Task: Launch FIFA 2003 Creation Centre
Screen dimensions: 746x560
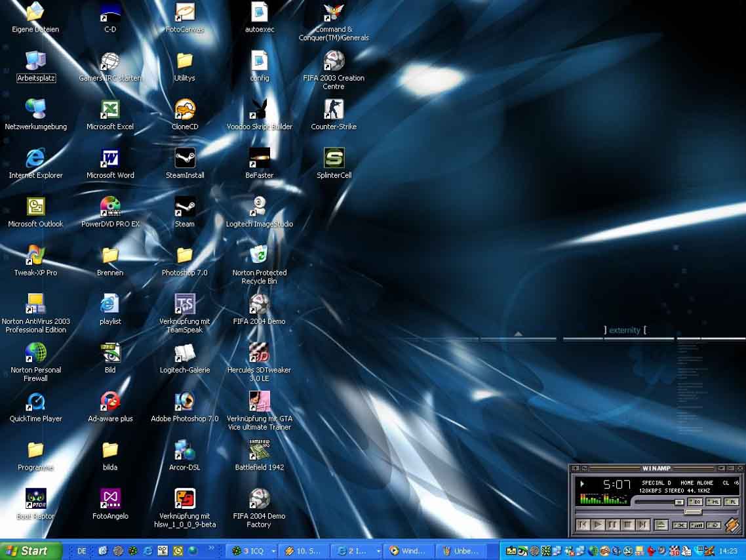Action: tap(334, 70)
